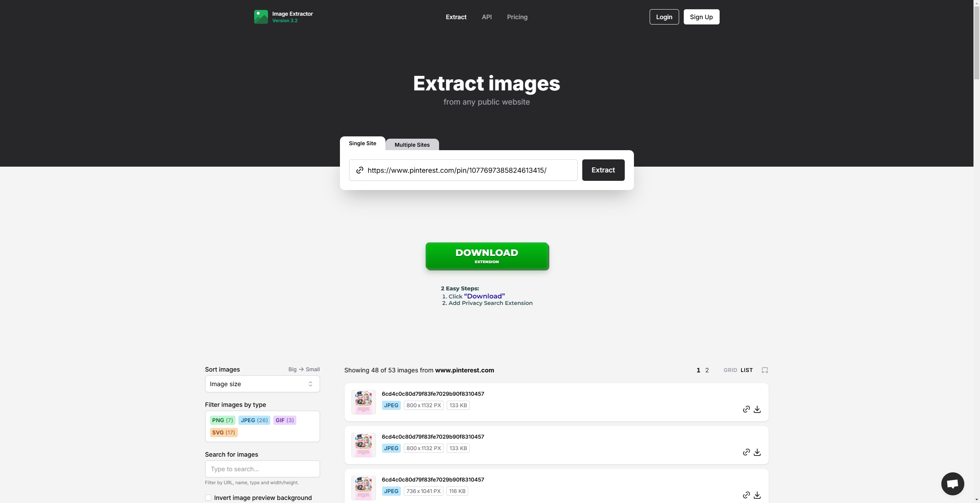Select the Single Site tab
The image size is (980, 503).
(x=363, y=143)
